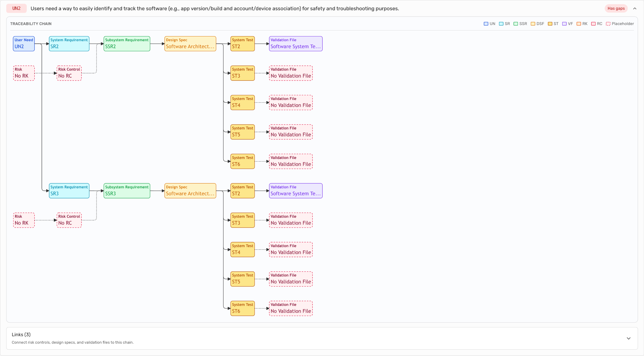Click the UN2 user need description text
The width and height of the screenshot is (644, 356).
coord(215,8)
